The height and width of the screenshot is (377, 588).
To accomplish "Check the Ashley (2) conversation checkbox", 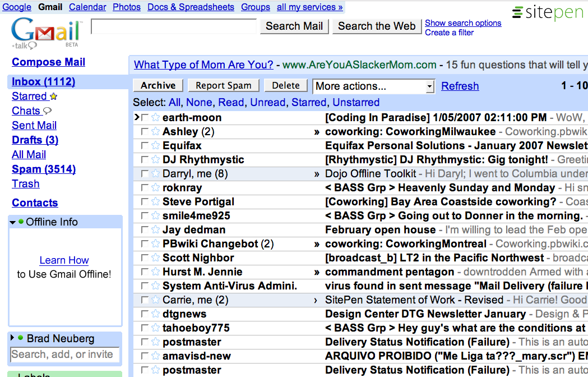I will click(x=145, y=131).
